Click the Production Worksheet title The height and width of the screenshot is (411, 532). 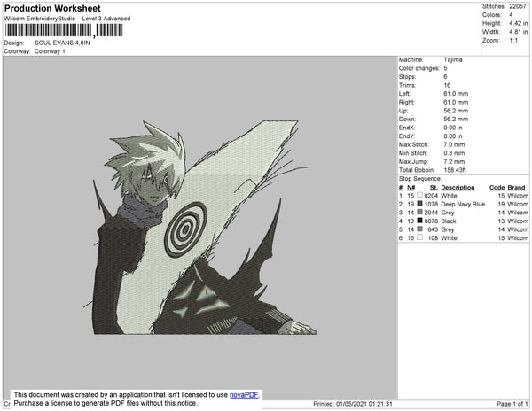click(x=52, y=8)
